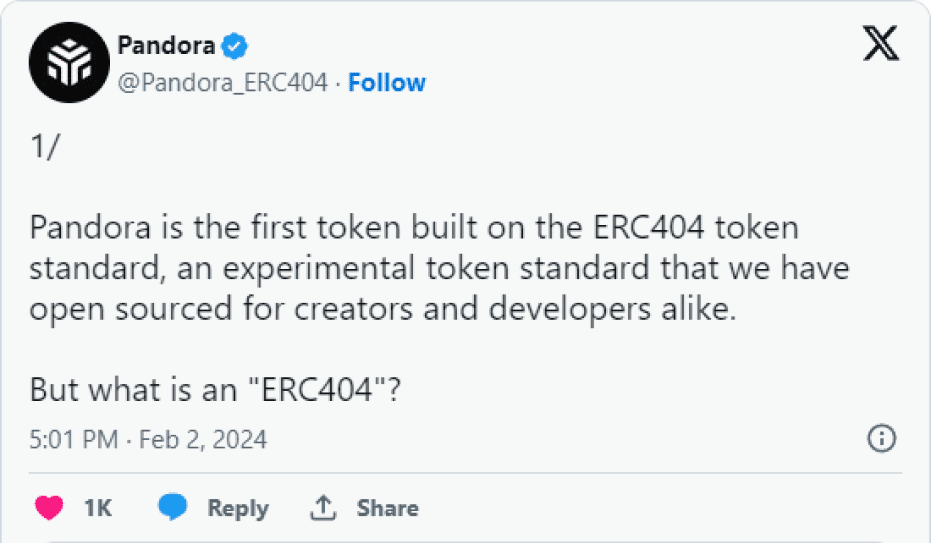The width and height of the screenshot is (931, 543).
Task: Open the Pandora display name link
Action: 165,46
